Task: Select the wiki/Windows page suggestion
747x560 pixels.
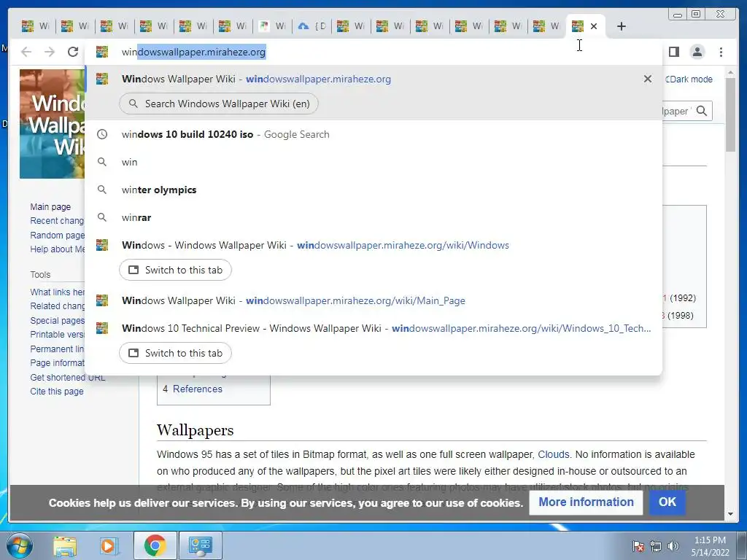Action: point(373,245)
